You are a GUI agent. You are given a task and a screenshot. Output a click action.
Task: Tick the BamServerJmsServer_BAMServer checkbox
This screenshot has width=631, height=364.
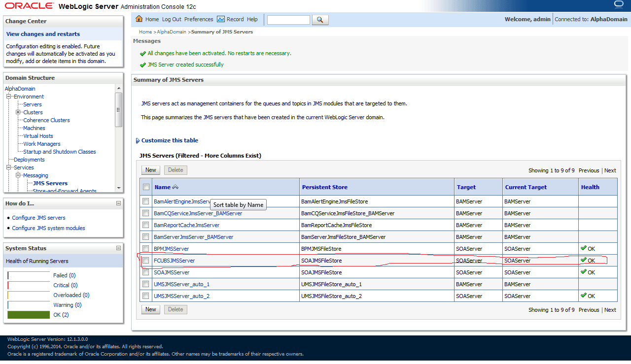(x=145, y=237)
